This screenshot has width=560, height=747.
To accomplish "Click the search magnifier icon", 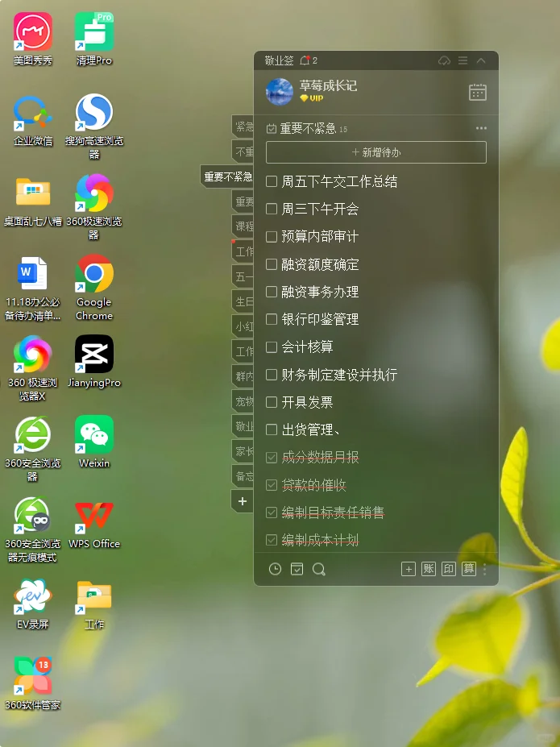I will pos(319,569).
